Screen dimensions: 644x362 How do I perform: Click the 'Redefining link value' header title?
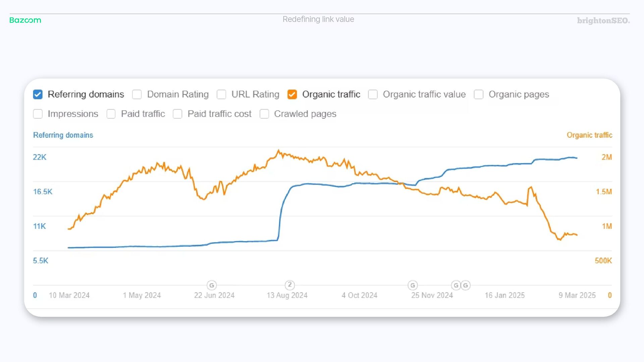tap(318, 19)
